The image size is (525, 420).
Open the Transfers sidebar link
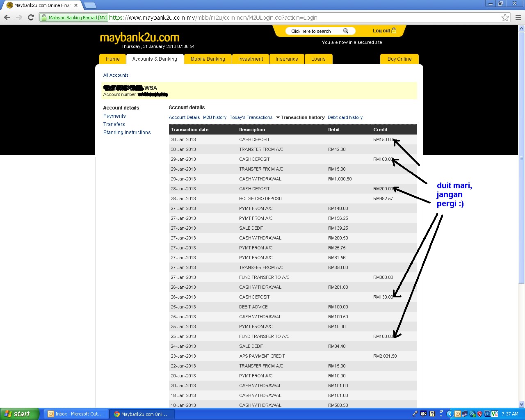pos(114,124)
